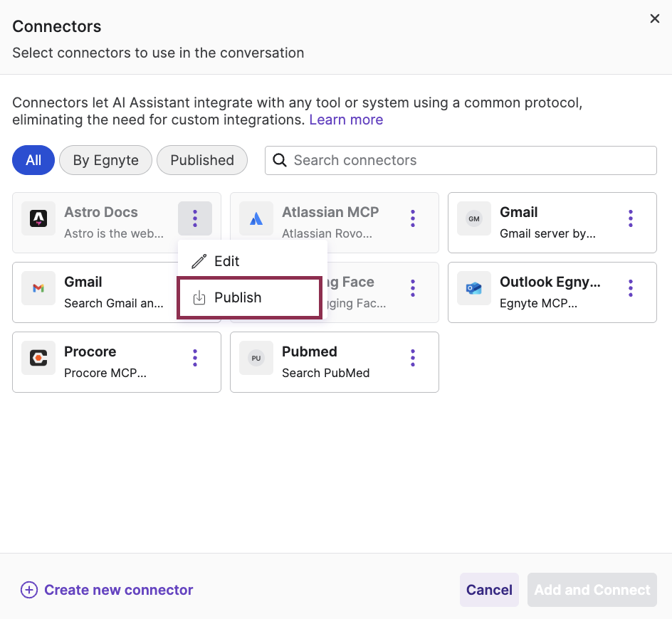672x619 pixels.
Task: Select the Procore connector for the conversation
Action: tap(107, 361)
